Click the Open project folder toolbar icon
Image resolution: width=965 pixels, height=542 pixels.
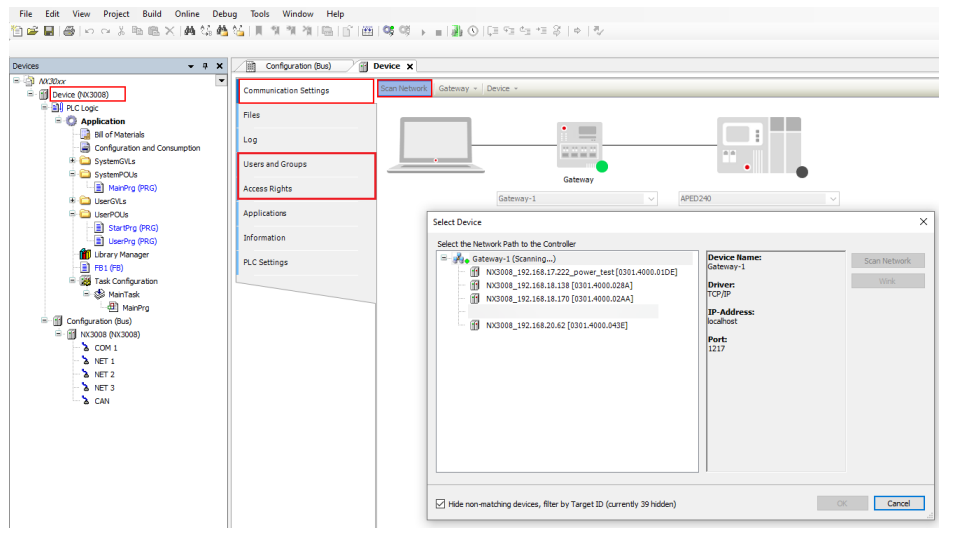tap(32, 32)
